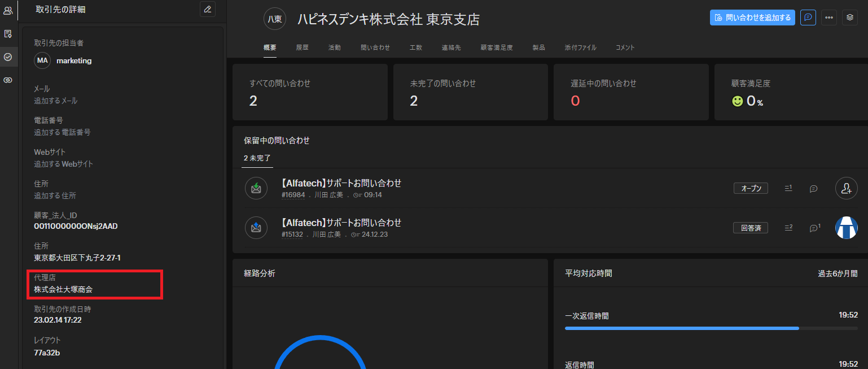Open the chain link sidebar icon
The image size is (868, 369).
8,80
